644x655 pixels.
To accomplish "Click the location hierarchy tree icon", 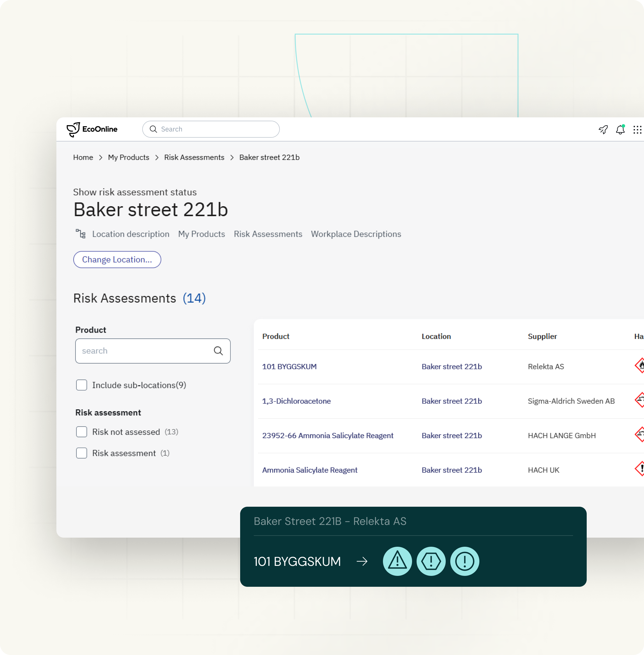I will tap(81, 234).
